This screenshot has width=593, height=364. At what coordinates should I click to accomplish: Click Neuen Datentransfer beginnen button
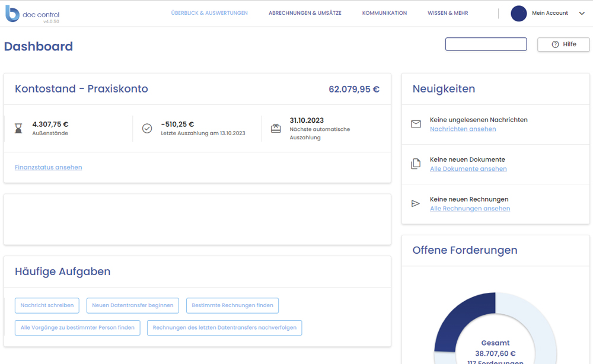[132, 305]
